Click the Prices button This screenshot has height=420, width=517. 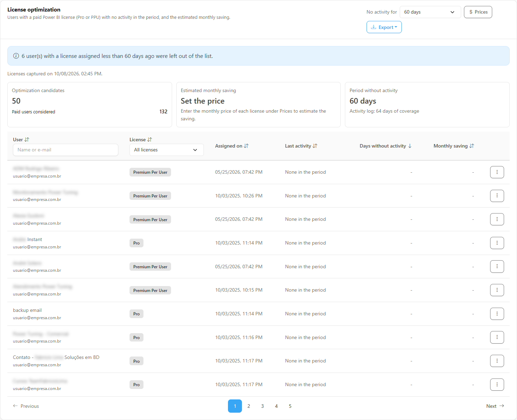point(478,12)
